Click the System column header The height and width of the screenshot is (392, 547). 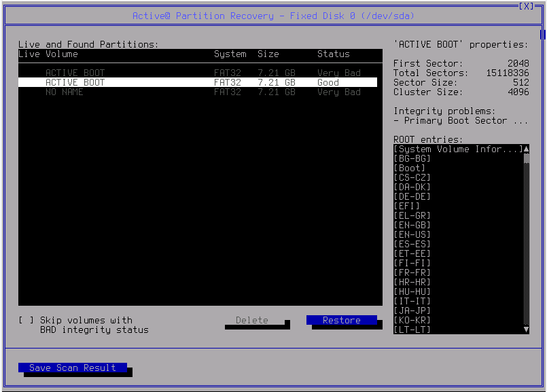pyautogui.click(x=230, y=54)
